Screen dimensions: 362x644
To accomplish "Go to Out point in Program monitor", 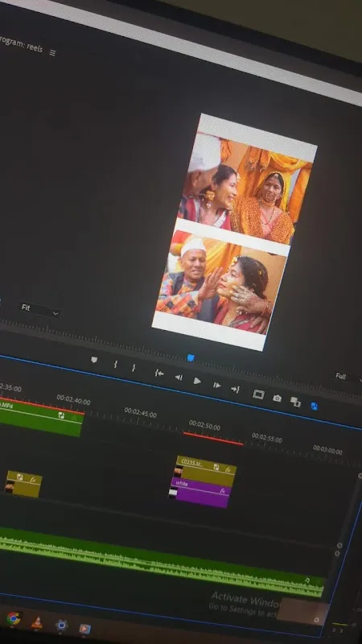I will point(235,389).
